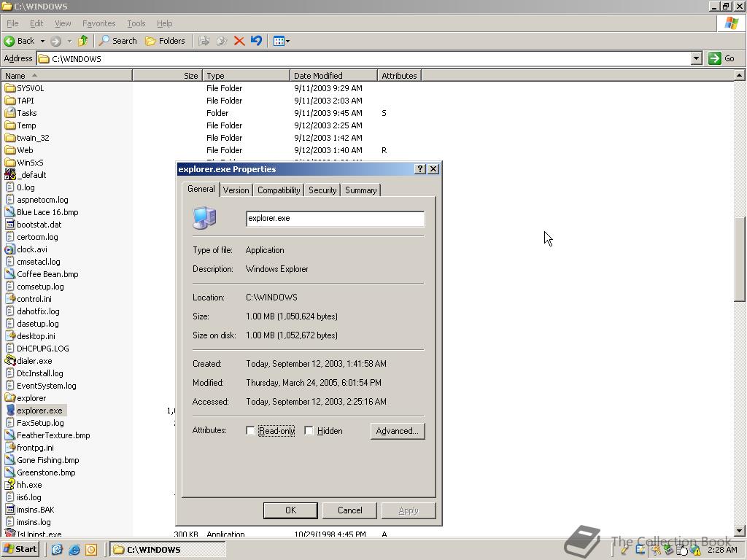Switch to the Security tab

coord(322,190)
